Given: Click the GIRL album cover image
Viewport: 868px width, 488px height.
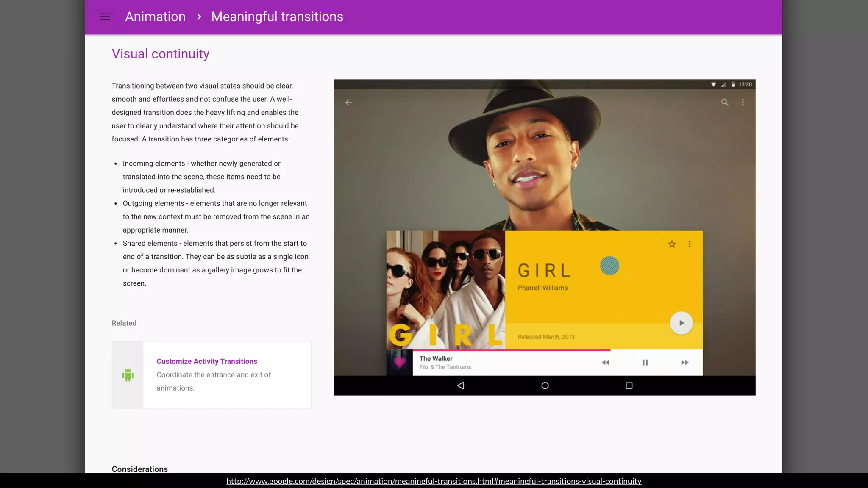Looking at the screenshot, I should [445, 290].
